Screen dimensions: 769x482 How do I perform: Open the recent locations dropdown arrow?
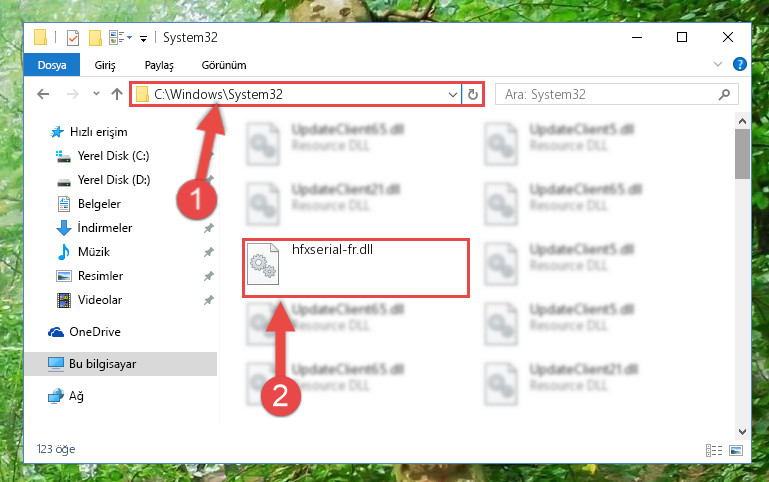point(96,94)
